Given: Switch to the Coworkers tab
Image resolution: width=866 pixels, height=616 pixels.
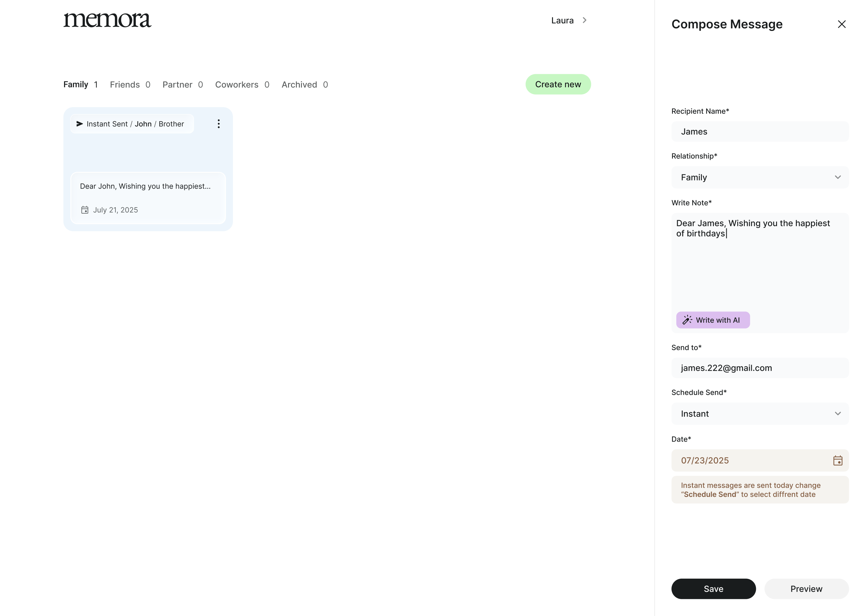Looking at the screenshot, I should pos(242,84).
